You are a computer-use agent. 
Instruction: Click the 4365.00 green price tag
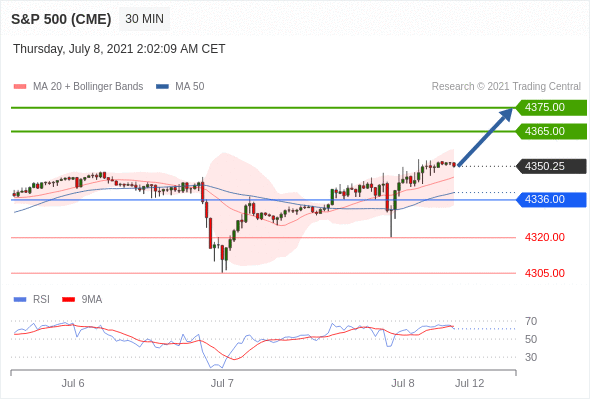click(551, 131)
